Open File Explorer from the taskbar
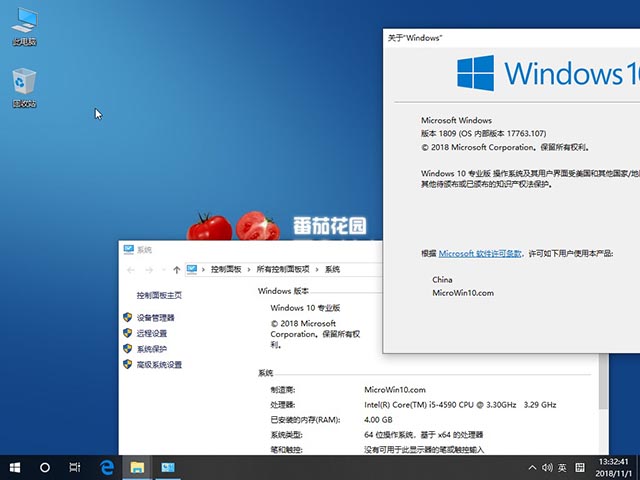The height and width of the screenshot is (480, 640). coord(137,468)
